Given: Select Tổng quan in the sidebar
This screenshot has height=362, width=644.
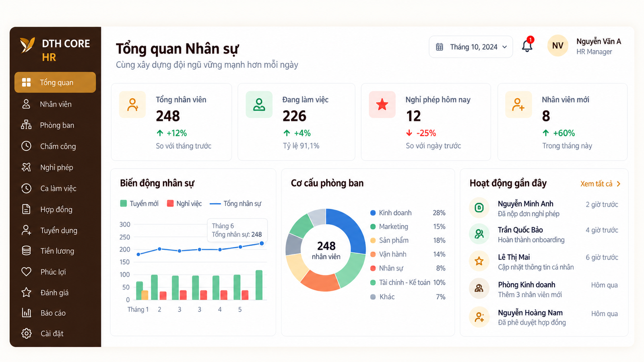Looking at the screenshot, I should click(55, 82).
